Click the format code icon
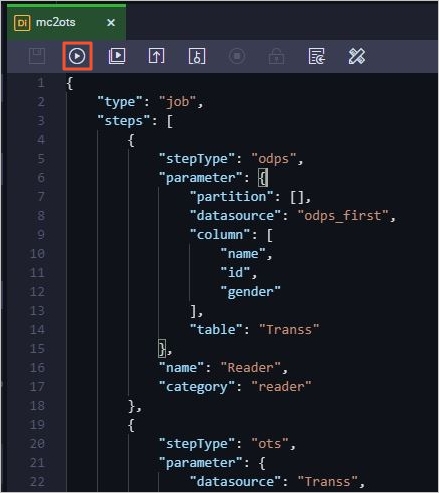 (x=317, y=56)
